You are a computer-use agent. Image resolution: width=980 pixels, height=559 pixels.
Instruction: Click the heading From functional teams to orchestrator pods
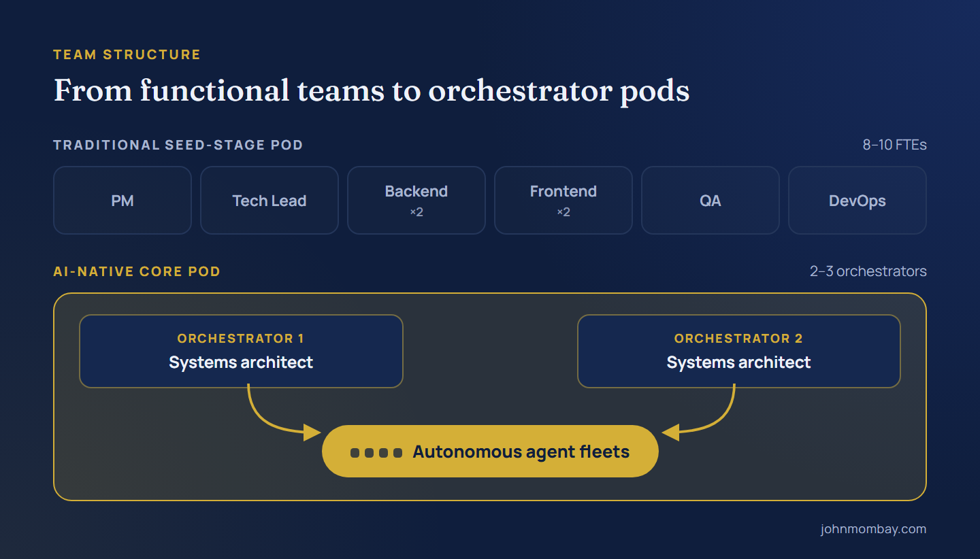pos(372,90)
